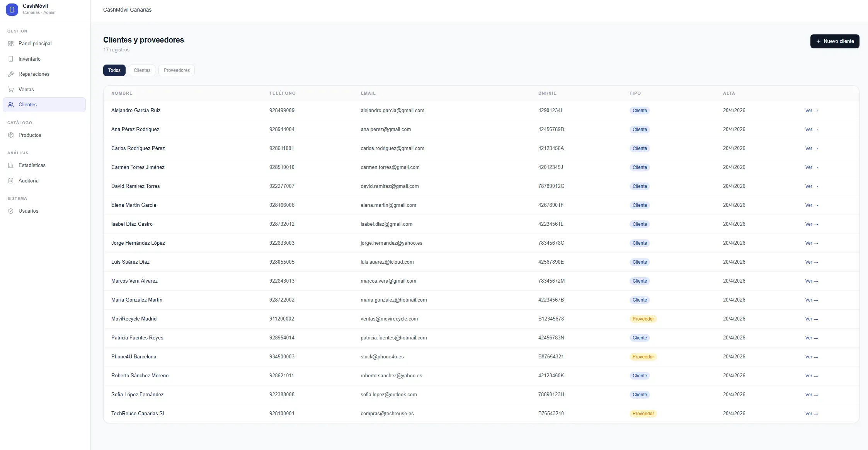
Task: Open Productos catalog
Action: pos(44,135)
